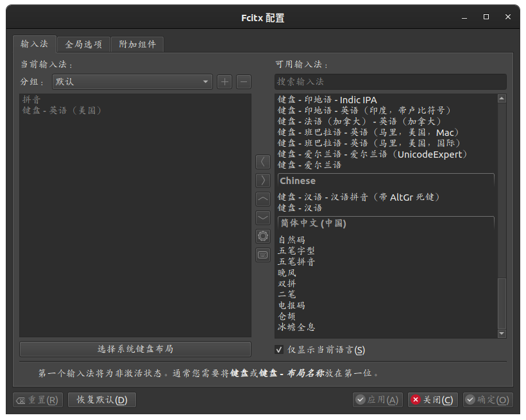Select 自然码 input method
This screenshot has width=526, height=420.
[x=386, y=240]
